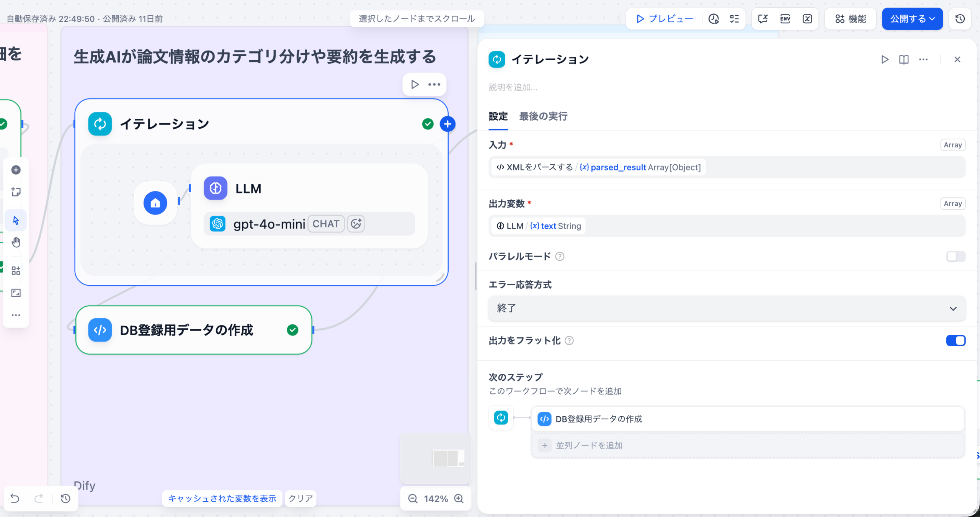Viewport: 980px width, 517px height.
Task: Click the undo arrow icon
Action: point(15,498)
